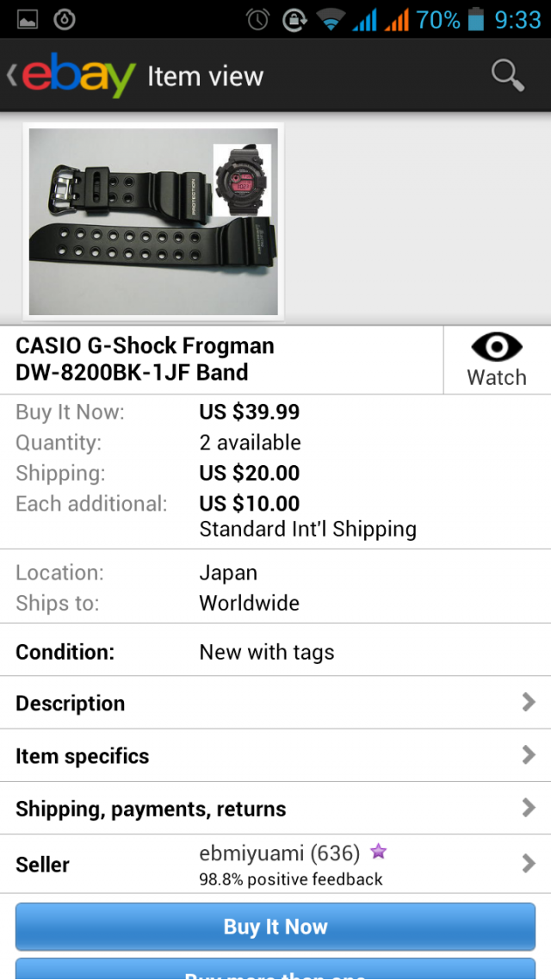The height and width of the screenshot is (980, 551).
Task: Tap the CASIO G-Shock Frogman item title
Action: tap(145, 359)
